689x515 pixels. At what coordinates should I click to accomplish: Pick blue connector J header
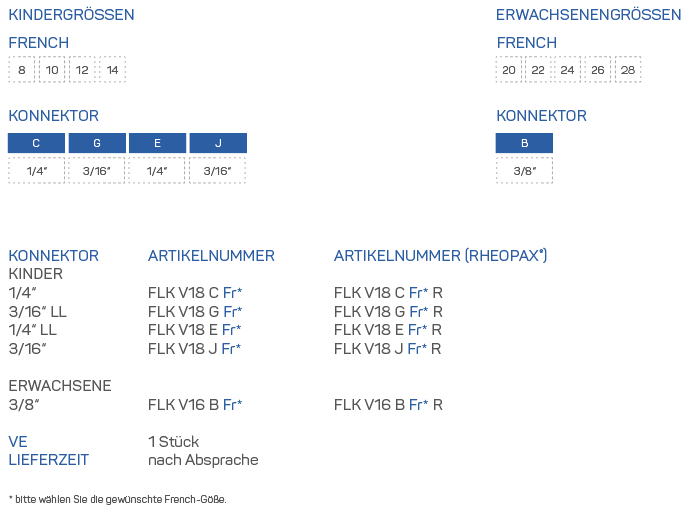point(218,143)
